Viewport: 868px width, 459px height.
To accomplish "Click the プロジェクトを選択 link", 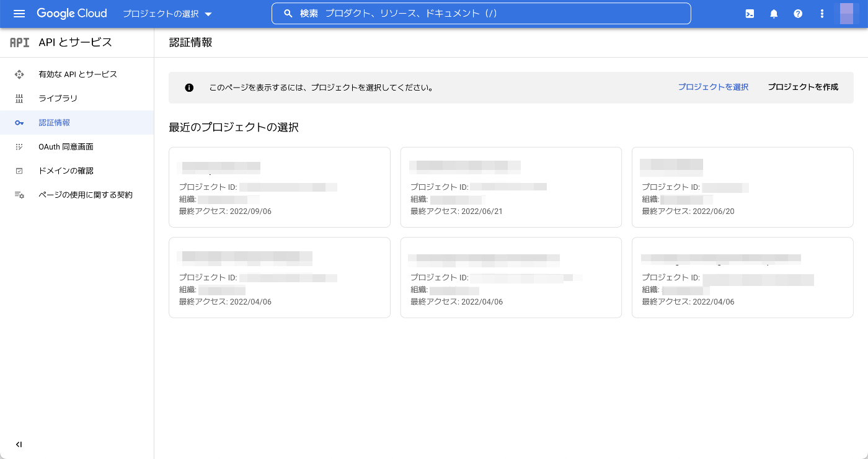I will coord(713,87).
